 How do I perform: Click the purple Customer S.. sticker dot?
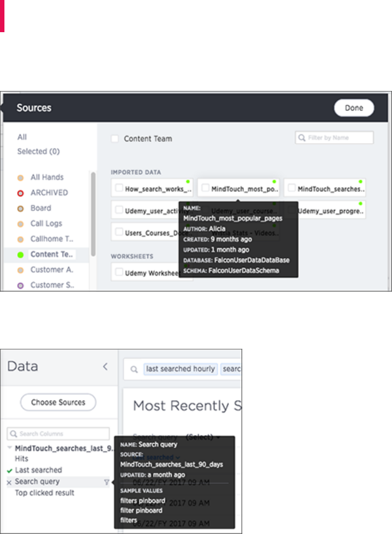tap(21, 286)
